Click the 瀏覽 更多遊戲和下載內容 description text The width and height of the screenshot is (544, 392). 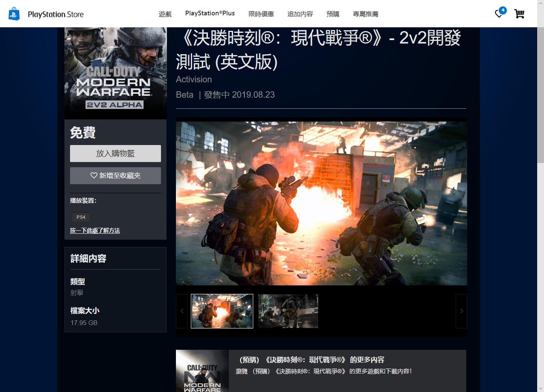pyautogui.click(x=324, y=371)
